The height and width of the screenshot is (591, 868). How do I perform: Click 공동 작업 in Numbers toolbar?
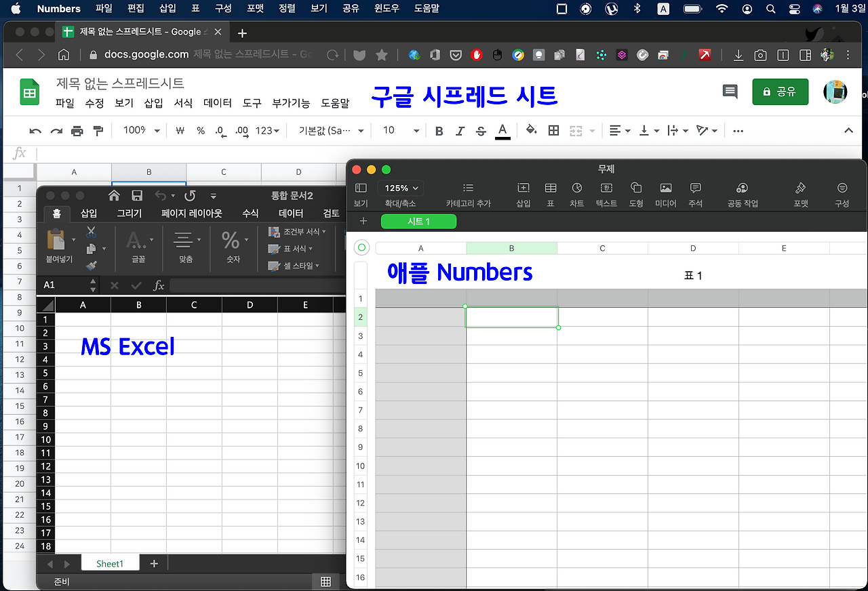click(743, 193)
